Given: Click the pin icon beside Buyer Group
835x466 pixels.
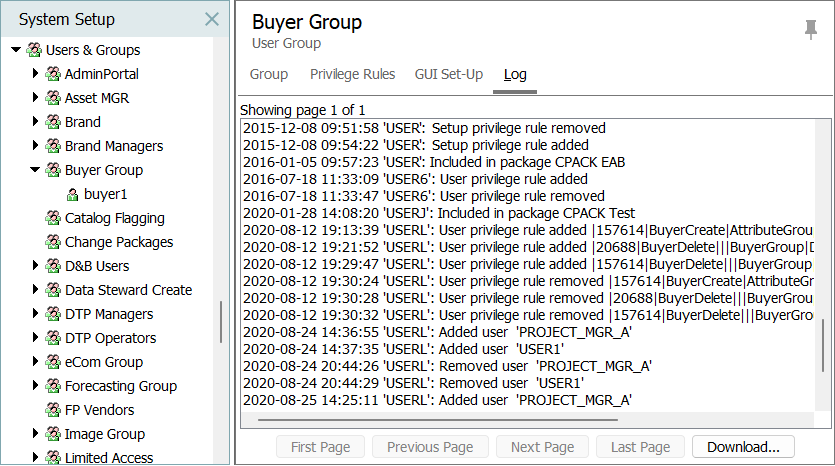Looking at the screenshot, I should pyautogui.click(x=811, y=30).
